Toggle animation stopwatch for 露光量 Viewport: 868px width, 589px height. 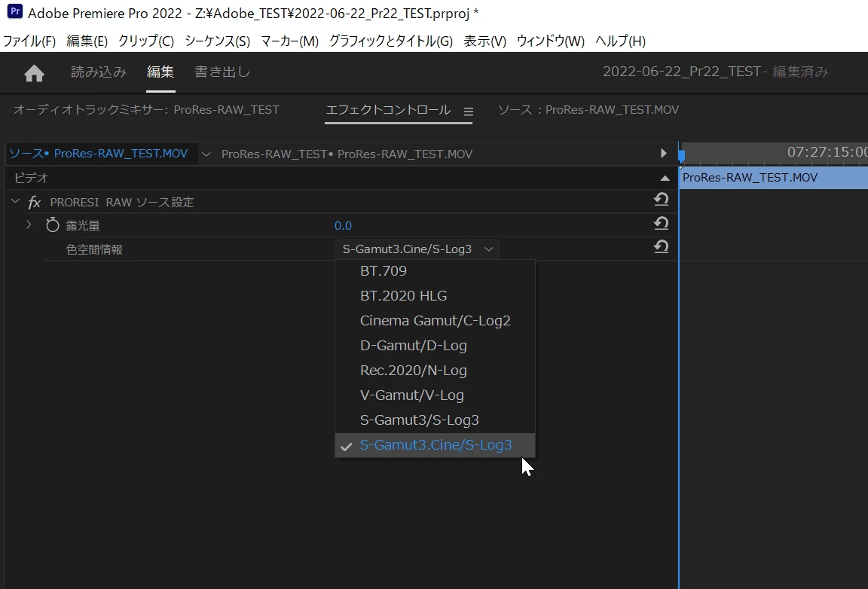(53, 224)
